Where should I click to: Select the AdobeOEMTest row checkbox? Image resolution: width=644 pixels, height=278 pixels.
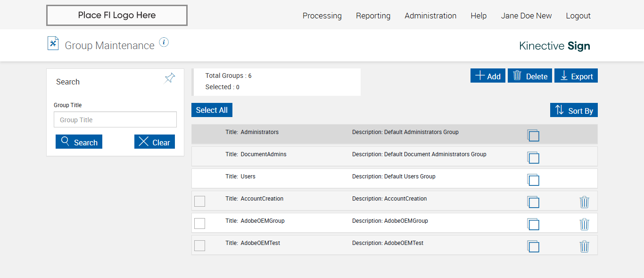(200, 245)
